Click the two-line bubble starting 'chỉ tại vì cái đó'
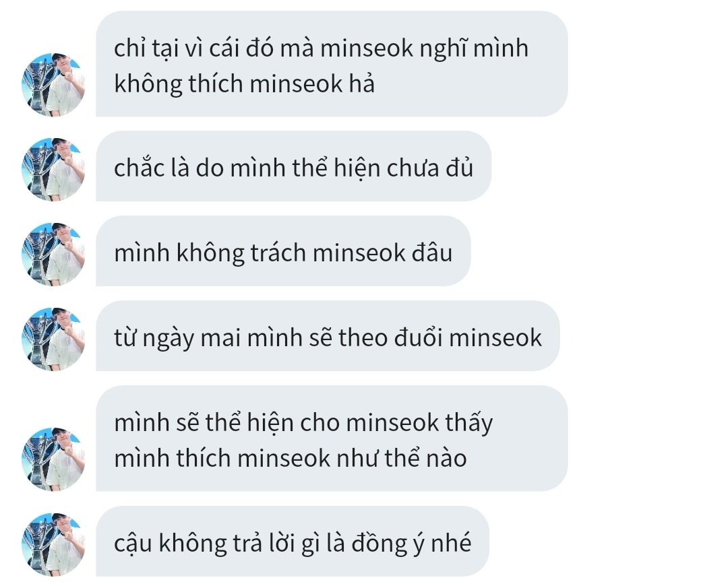 click(332, 63)
